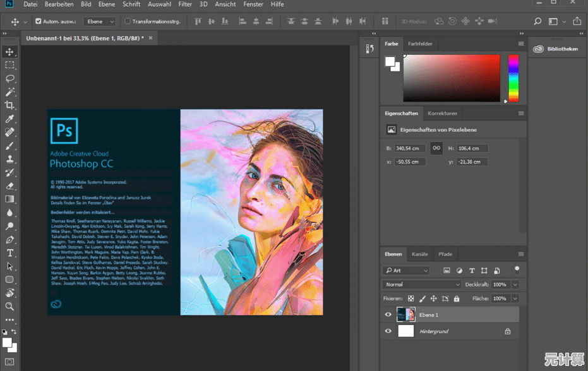This screenshot has height=371, width=588.
Task: Hide the Ebene 1 layer
Action: 388,314
